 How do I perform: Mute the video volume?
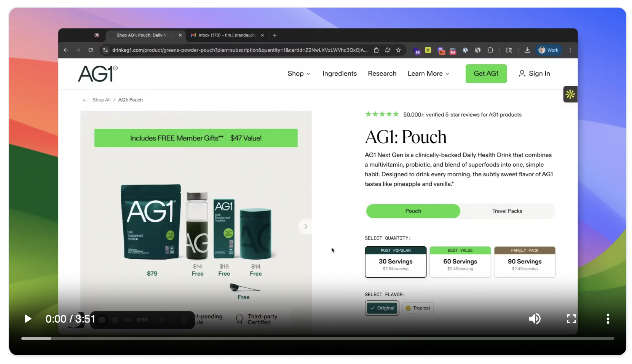pos(535,319)
